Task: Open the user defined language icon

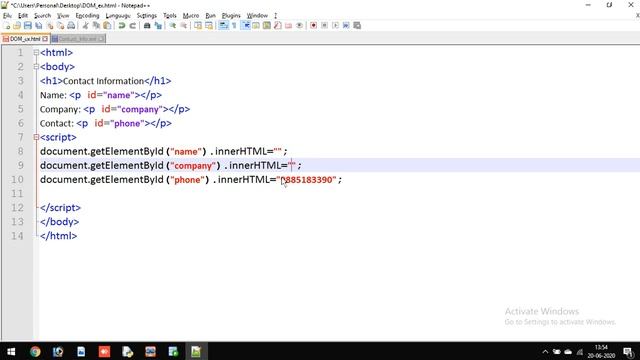Action: pyautogui.click(x=256, y=26)
